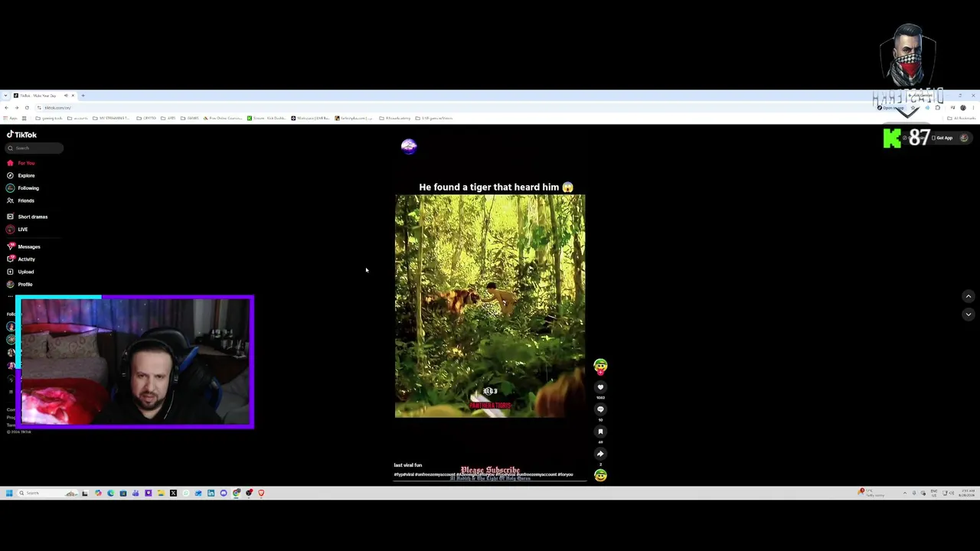Open the GAMES bookmark folder

click(191, 119)
